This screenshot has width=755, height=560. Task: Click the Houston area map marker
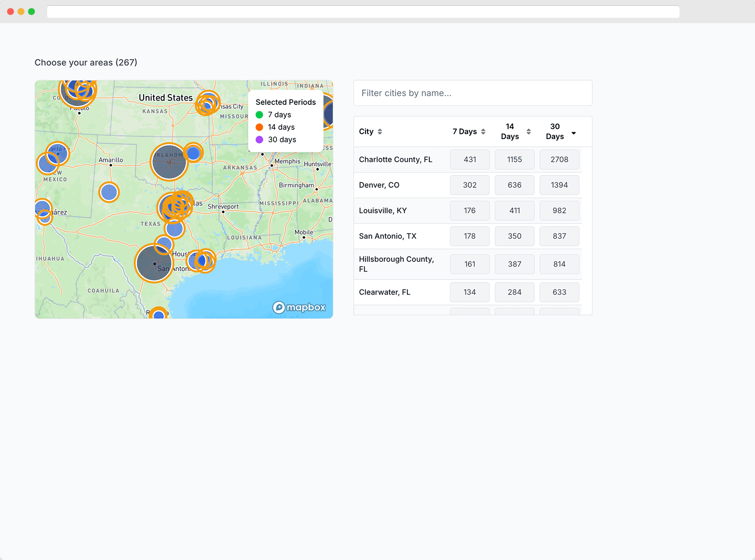[202, 261]
